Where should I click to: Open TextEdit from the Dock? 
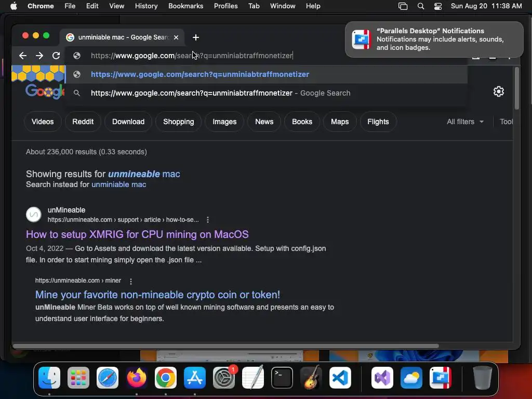click(x=253, y=378)
